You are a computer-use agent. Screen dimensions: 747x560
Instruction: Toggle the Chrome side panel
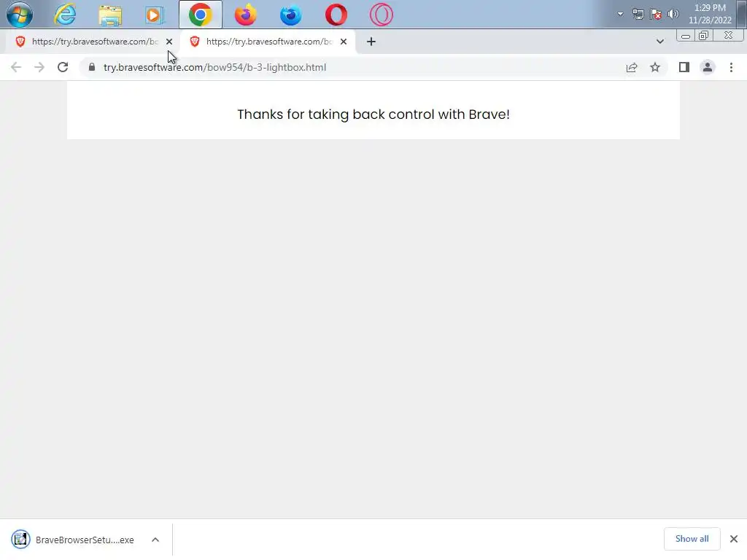tap(684, 67)
